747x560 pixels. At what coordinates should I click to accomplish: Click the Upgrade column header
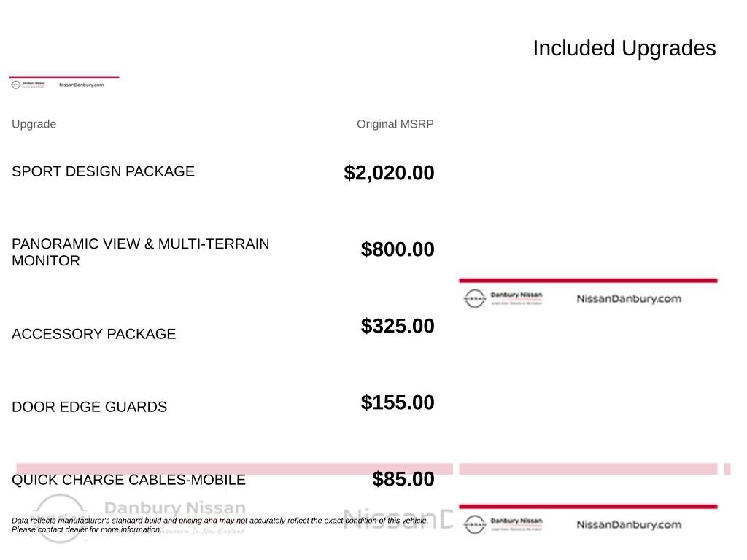pyautogui.click(x=34, y=124)
